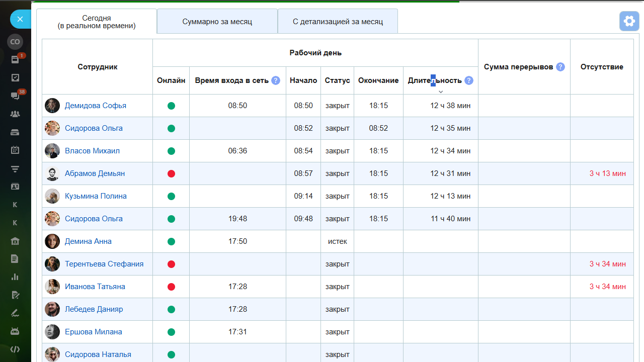Switch to Суммарно за месяц tab
The image size is (644, 362).
pos(217,22)
